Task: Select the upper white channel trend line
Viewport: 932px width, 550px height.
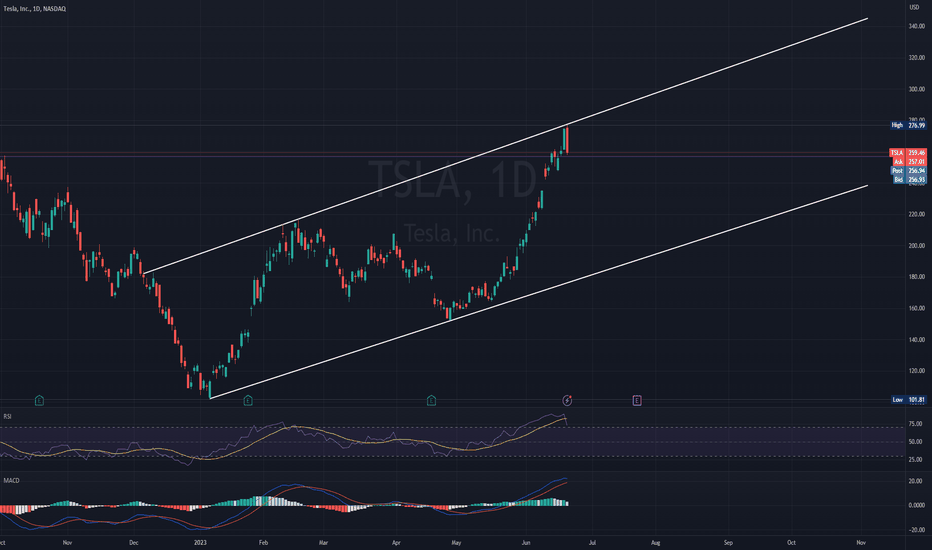Action: click(505, 146)
